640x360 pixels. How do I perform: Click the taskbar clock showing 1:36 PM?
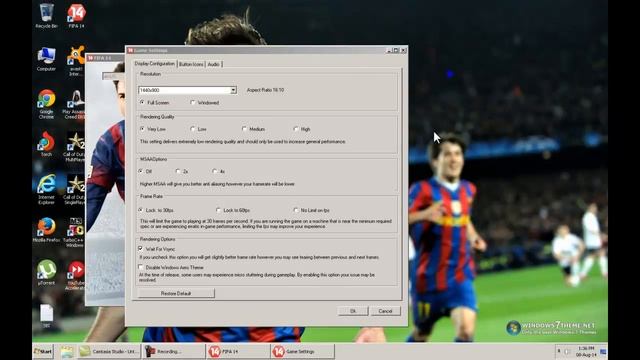pos(586,351)
